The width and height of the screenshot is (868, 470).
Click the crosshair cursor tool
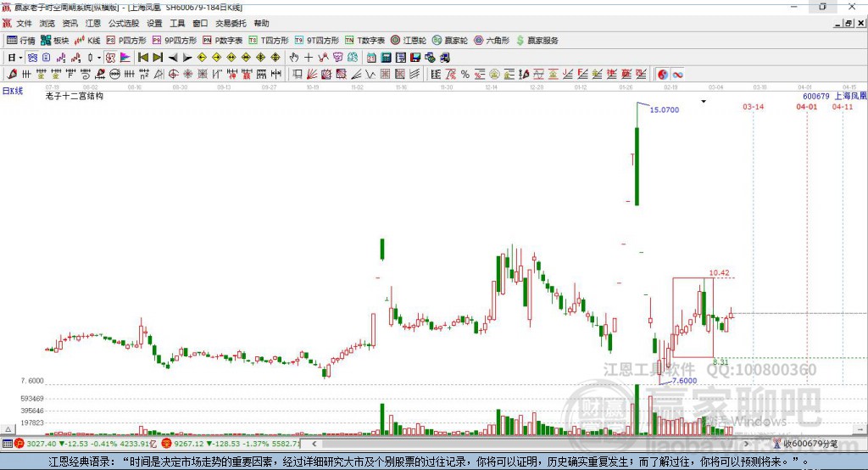[309, 58]
